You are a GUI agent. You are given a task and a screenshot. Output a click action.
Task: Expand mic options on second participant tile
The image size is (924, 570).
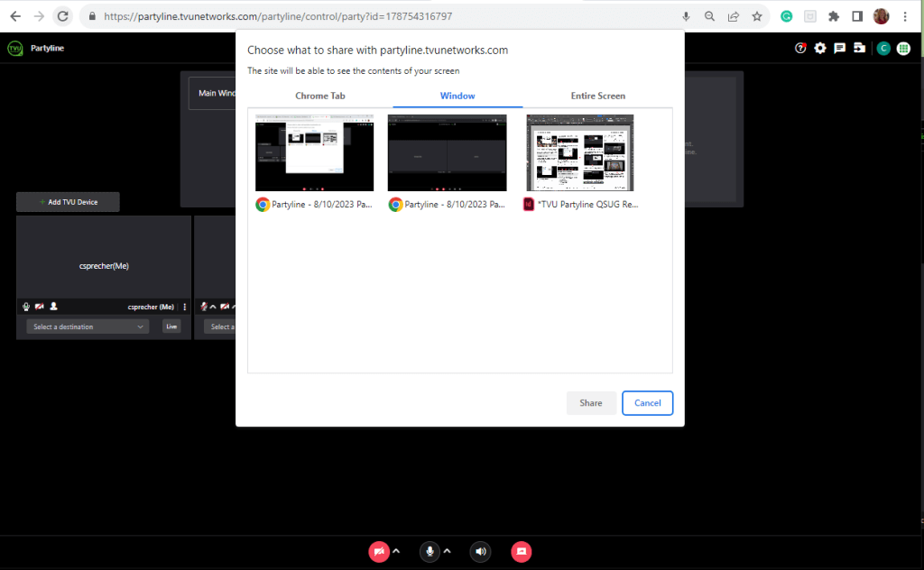pos(213,307)
